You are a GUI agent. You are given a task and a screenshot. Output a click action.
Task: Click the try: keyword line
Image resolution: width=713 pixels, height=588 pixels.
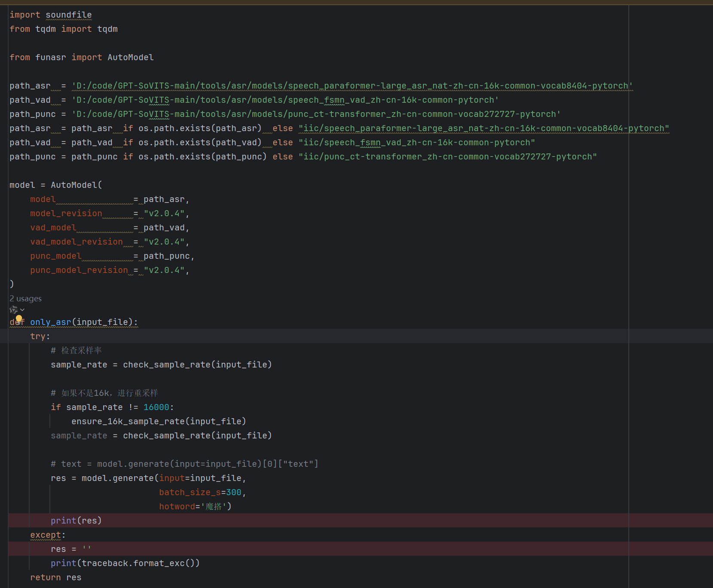tap(40, 336)
